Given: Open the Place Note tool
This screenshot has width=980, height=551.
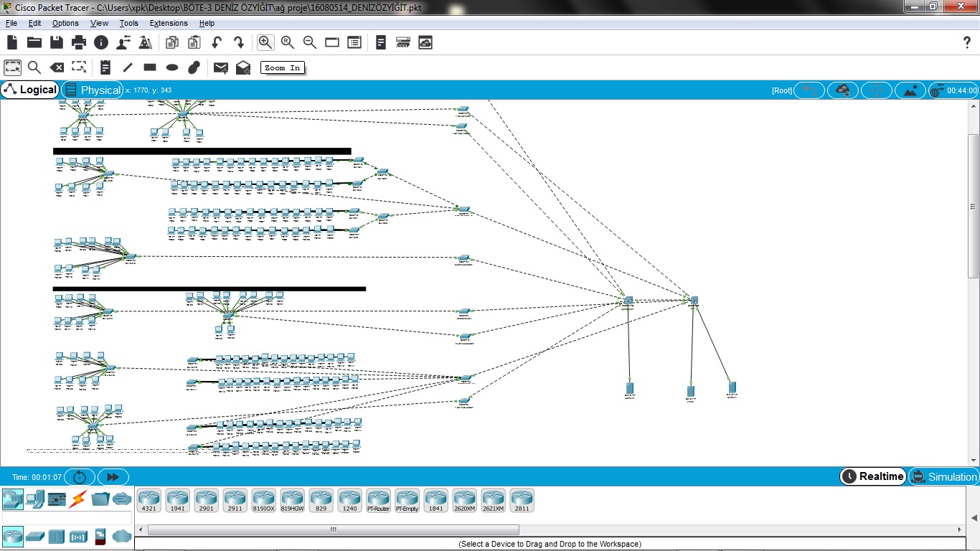Looking at the screenshot, I should 105,67.
